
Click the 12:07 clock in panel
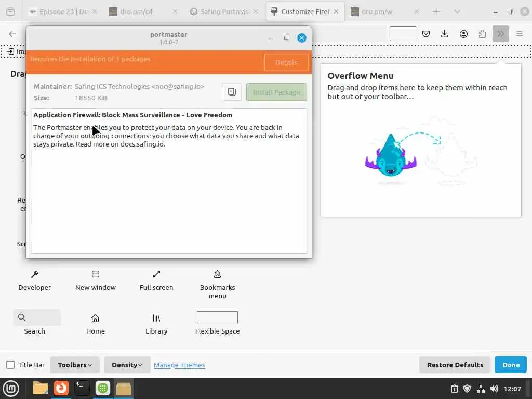click(x=512, y=389)
